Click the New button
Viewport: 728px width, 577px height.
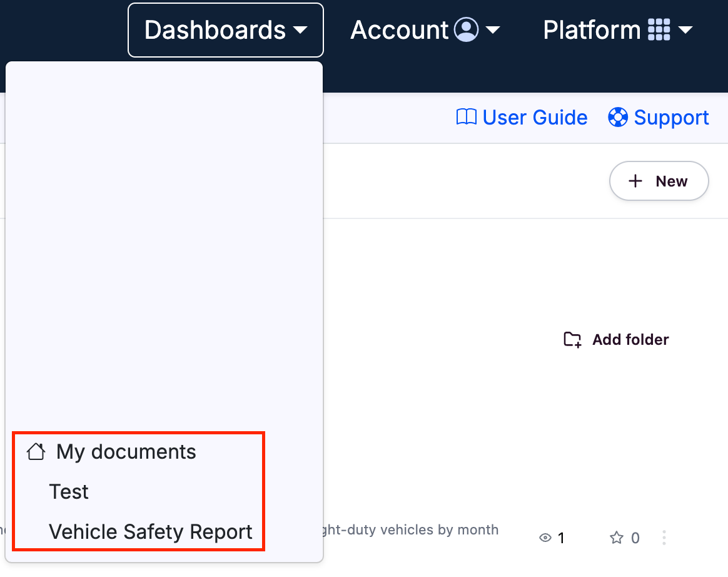(659, 181)
